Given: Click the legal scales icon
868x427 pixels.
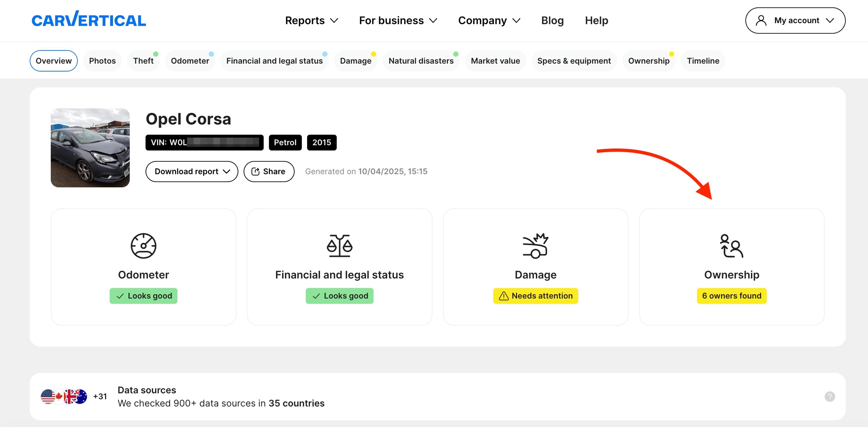Looking at the screenshot, I should point(339,246).
